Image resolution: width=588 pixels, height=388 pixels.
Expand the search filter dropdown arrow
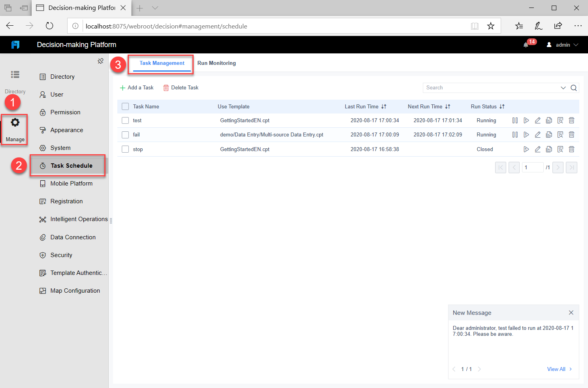[563, 87]
